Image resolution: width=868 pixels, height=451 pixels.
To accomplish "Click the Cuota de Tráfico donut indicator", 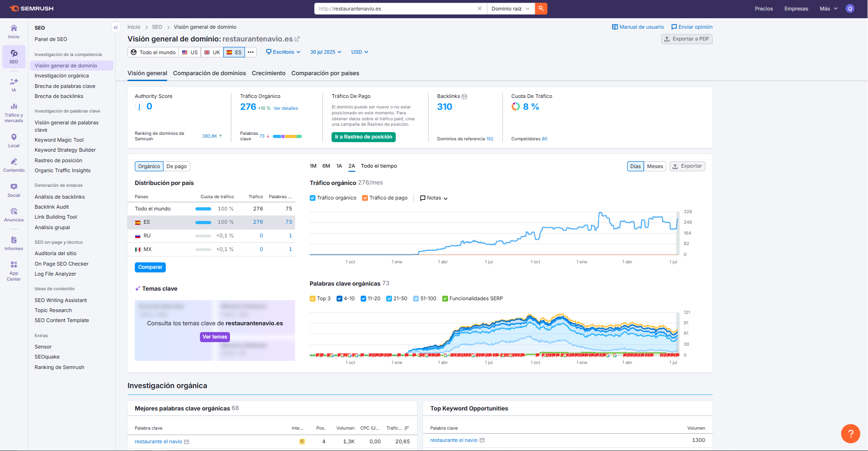I will click(x=516, y=107).
